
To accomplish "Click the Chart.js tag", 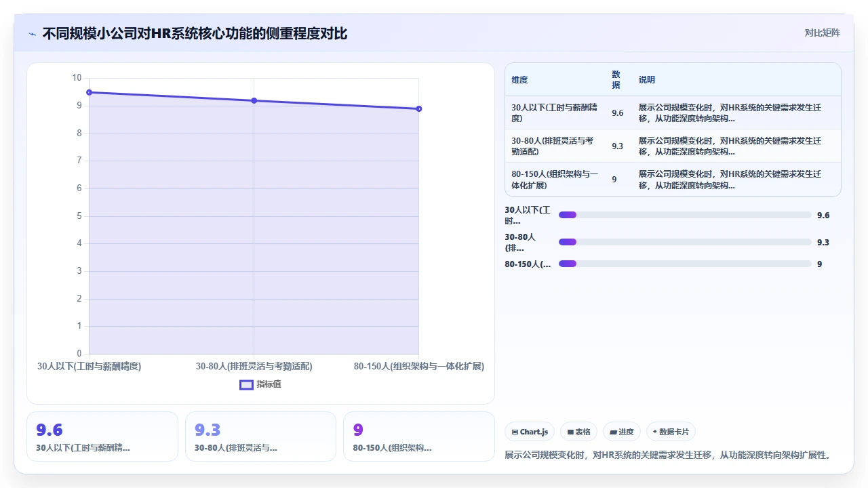I will [x=530, y=432].
